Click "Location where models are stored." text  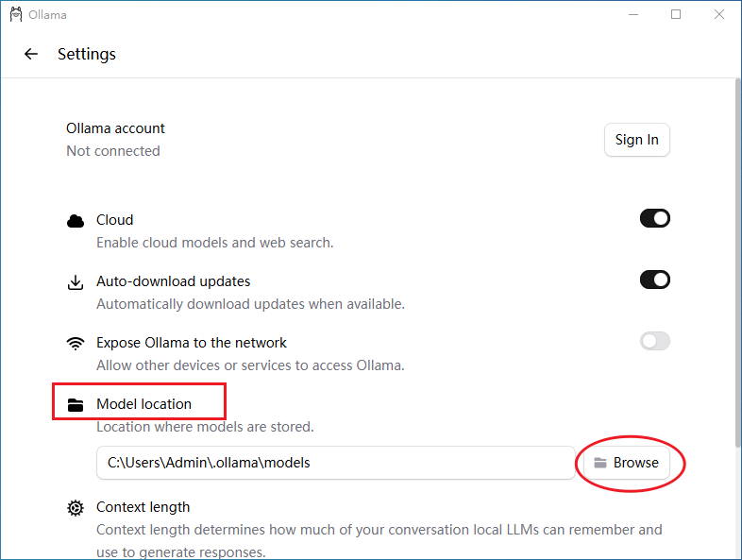point(205,427)
